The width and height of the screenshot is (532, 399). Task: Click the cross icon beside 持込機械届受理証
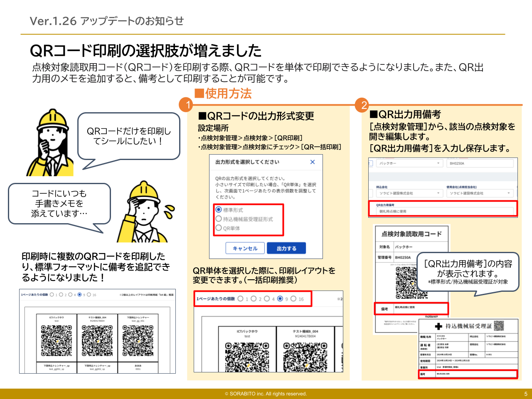(x=439, y=327)
